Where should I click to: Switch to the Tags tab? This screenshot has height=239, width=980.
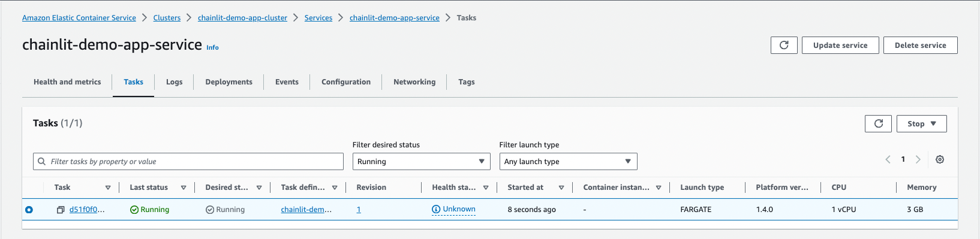click(x=466, y=82)
